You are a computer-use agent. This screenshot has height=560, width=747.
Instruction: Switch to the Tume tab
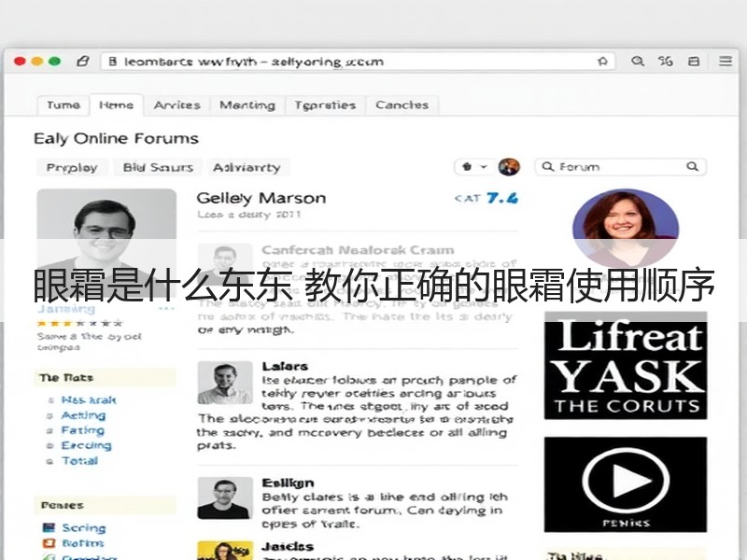click(x=63, y=105)
